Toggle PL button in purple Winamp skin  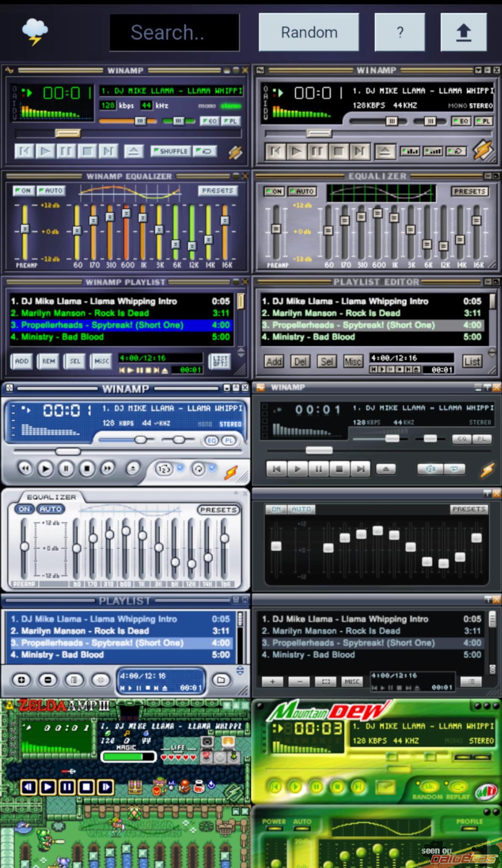coord(230,121)
